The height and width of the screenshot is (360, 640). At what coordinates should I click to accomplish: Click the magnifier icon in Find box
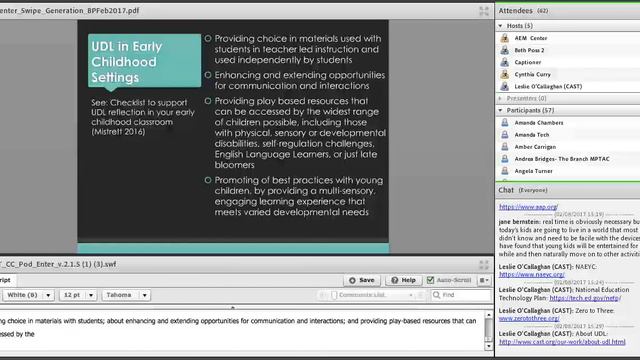436,295
